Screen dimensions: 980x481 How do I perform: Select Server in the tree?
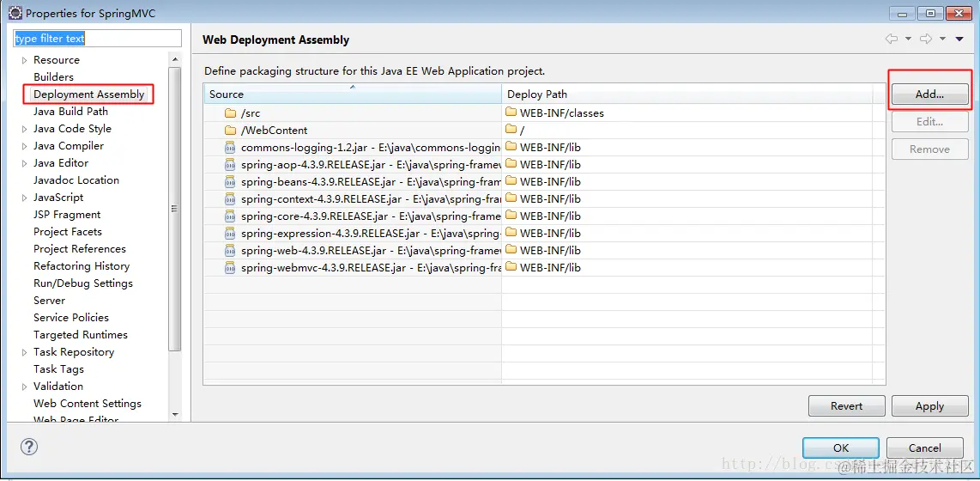50,301
